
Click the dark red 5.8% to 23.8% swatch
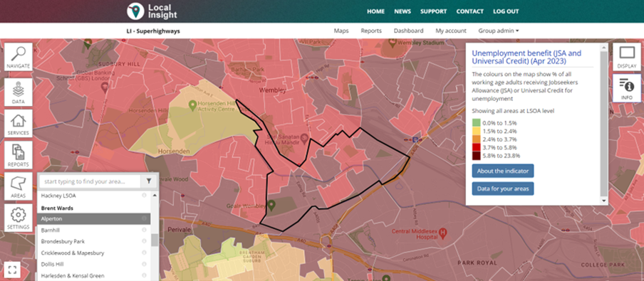click(x=476, y=156)
